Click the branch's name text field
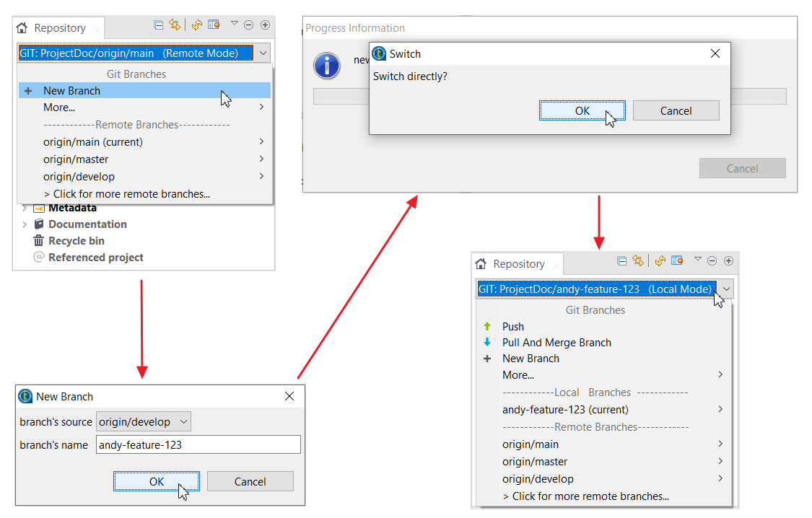812x518 pixels. click(x=198, y=444)
